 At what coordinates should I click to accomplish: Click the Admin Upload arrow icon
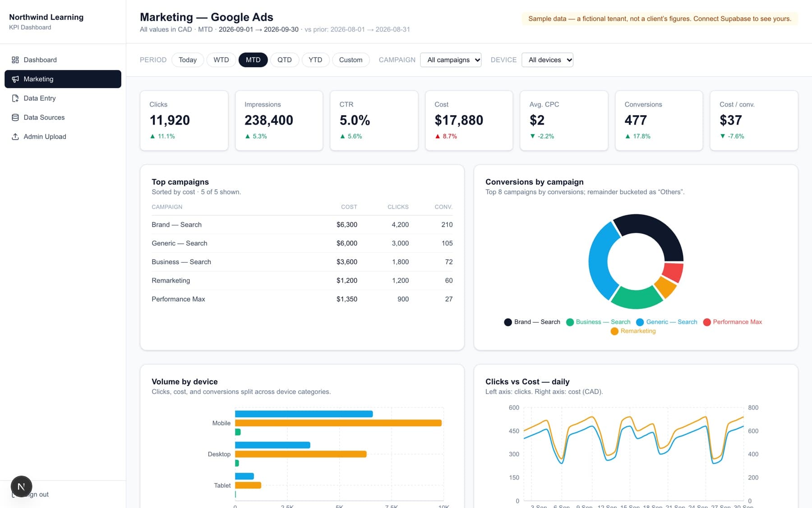coord(15,137)
